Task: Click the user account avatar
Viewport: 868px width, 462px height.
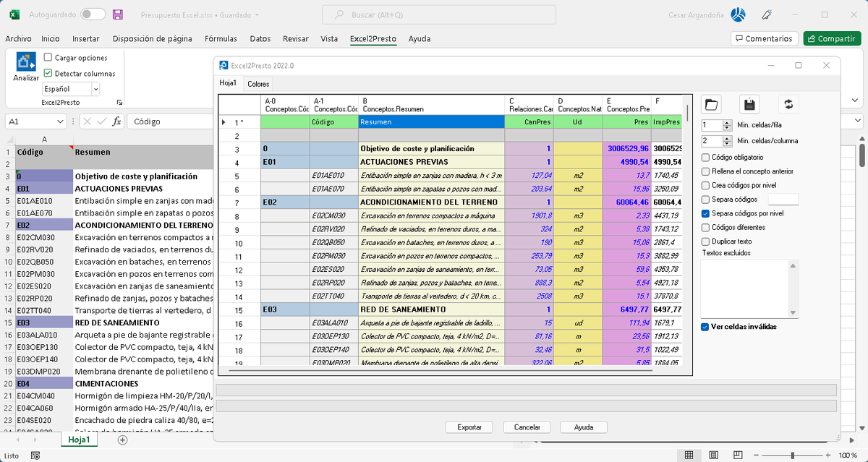Action: 739,14
